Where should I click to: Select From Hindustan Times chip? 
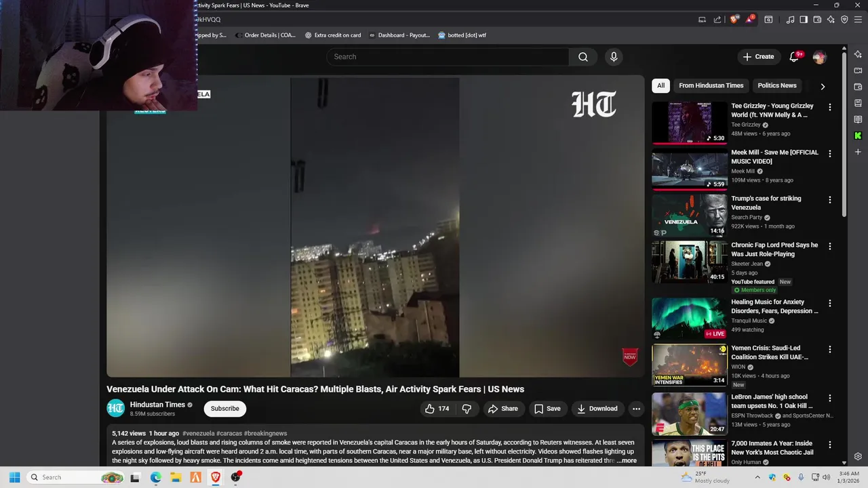click(711, 85)
